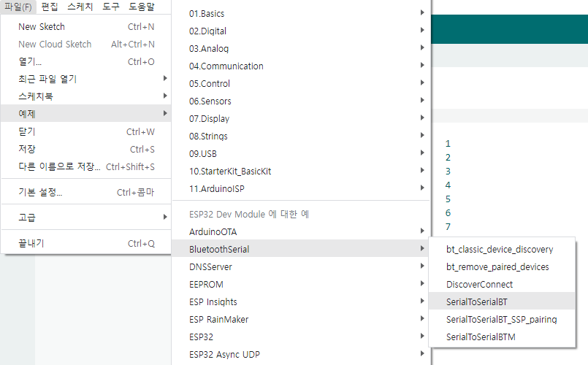Expand 02.Digital examples
588x365 pixels.
coord(301,31)
